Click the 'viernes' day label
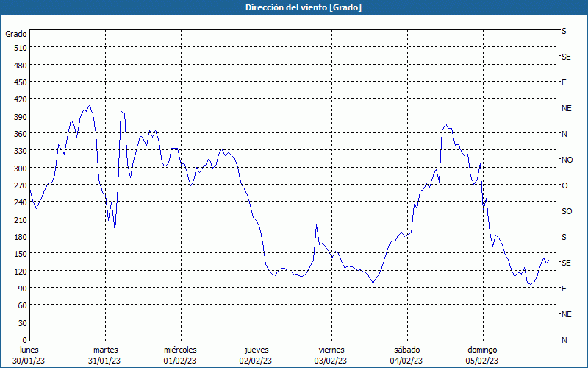This screenshot has height=368, width=588. pos(331,350)
